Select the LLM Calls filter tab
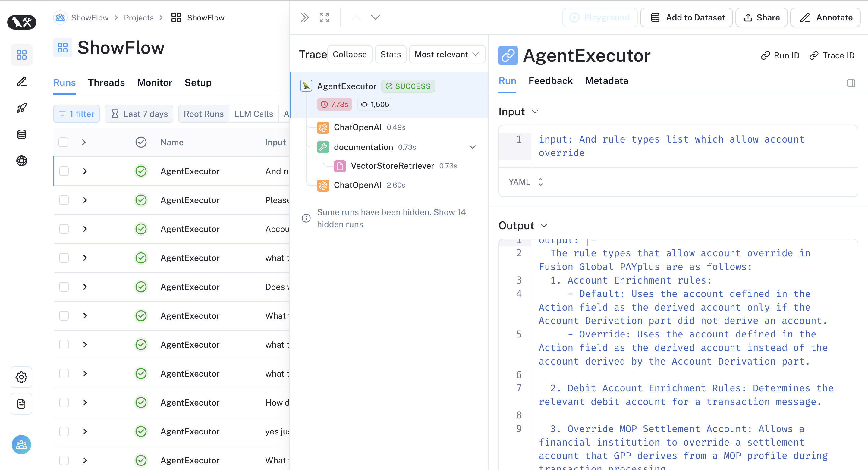The height and width of the screenshot is (470, 868). [x=254, y=114]
